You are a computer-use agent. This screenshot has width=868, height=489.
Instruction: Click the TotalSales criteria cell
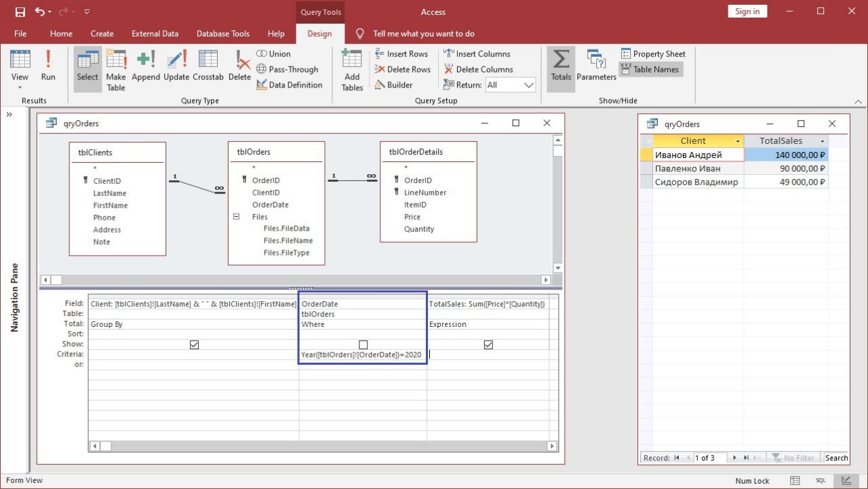[488, 355]
